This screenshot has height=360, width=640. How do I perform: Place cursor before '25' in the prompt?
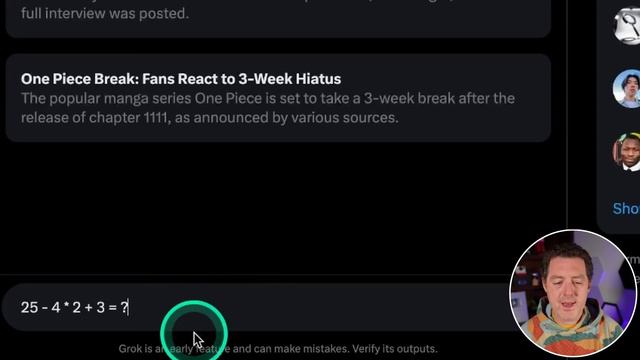20,307
